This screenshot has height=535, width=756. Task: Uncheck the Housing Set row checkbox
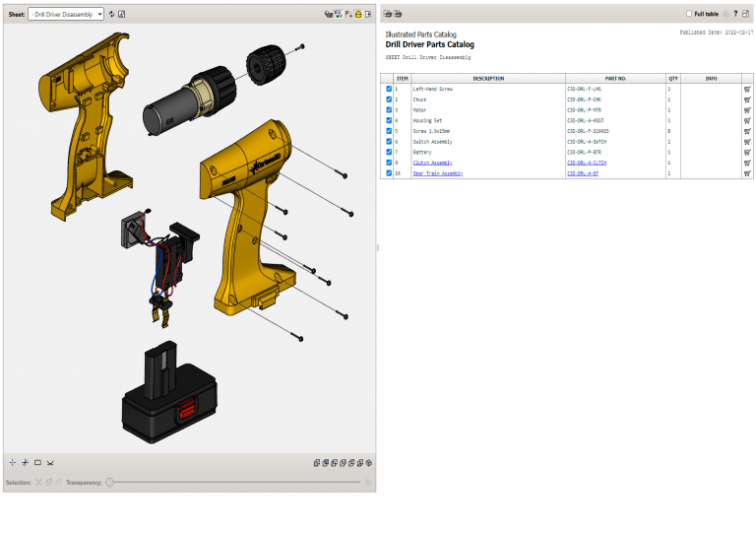click(x=389, y=120)
